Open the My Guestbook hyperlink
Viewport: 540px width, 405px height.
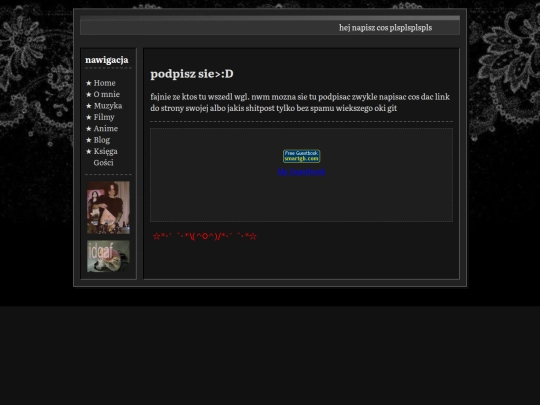[x=301, y=172]
